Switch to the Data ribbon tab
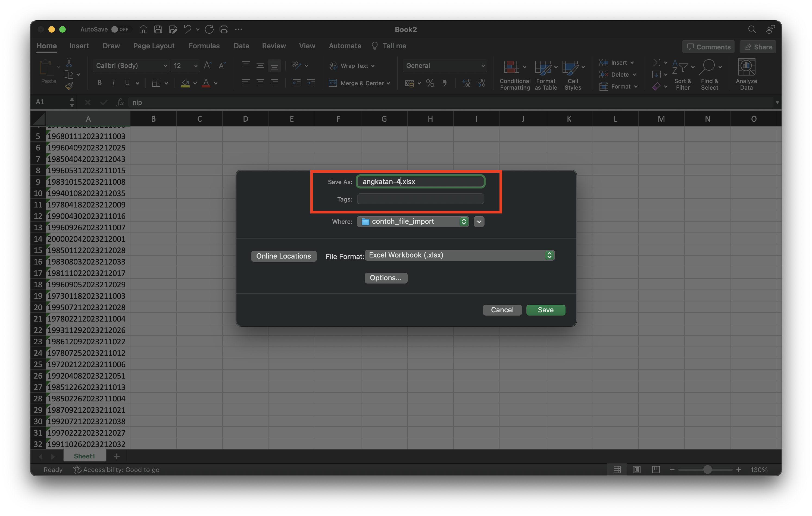This screenshot has height=516, width=812. click(241, 46)
